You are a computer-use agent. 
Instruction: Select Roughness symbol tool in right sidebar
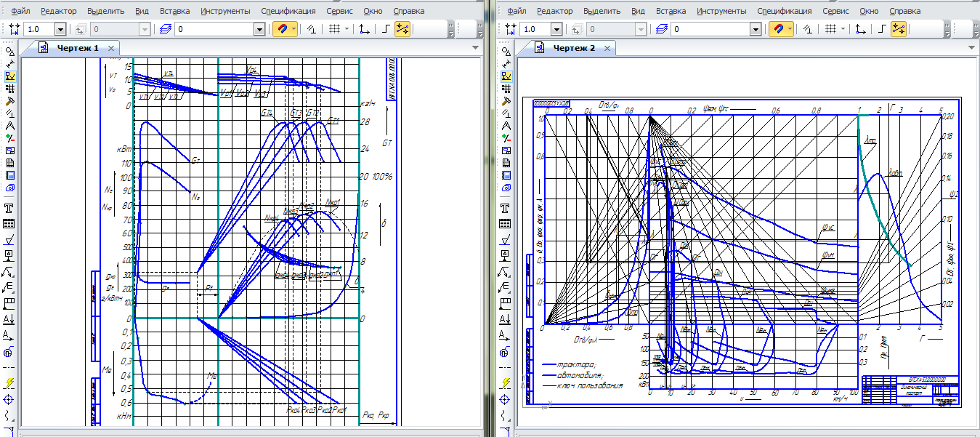click(506, 239)
